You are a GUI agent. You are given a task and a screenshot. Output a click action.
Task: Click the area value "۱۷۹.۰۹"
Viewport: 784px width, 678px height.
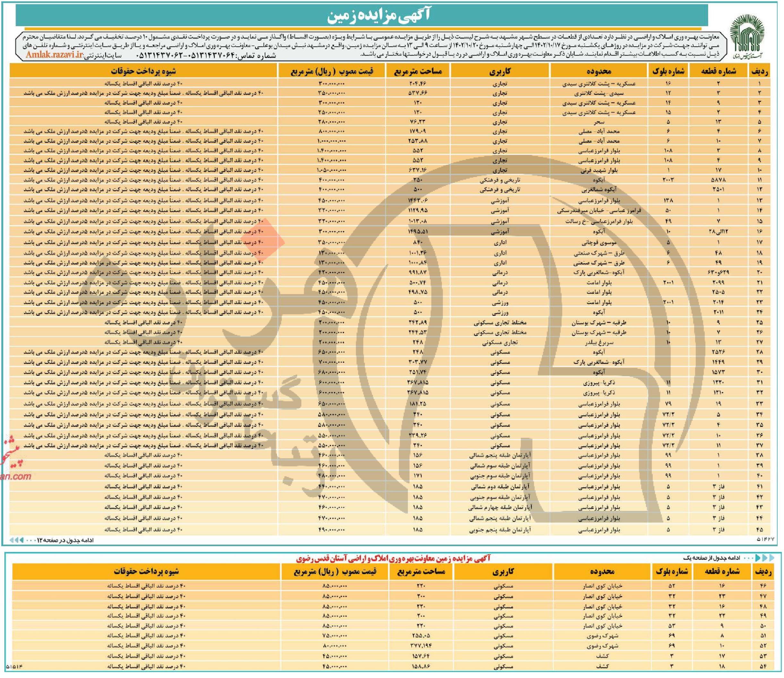click(x=418, y=131)
